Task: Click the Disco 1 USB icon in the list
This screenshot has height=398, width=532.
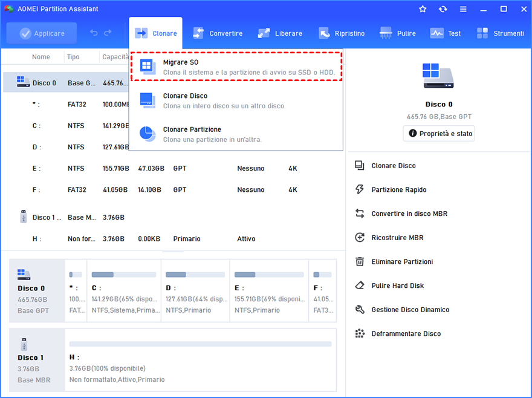Action: 24,217
